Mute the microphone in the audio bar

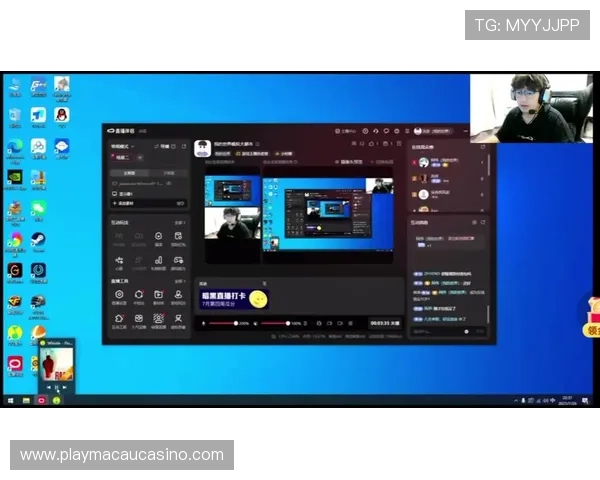point(205,323)
